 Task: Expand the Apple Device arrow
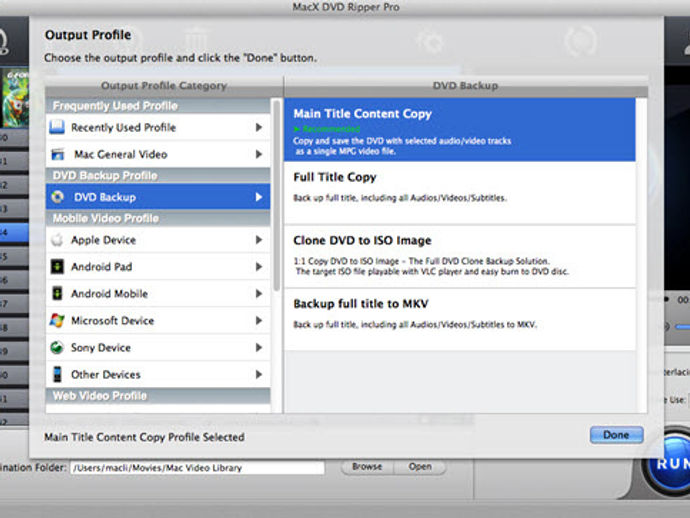[x=259, y=240]
